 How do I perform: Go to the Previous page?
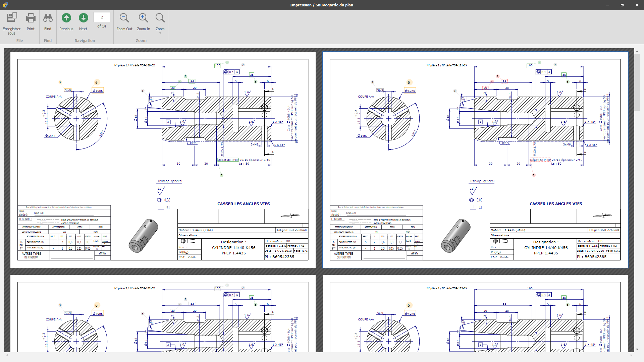[x=66, y=18]
